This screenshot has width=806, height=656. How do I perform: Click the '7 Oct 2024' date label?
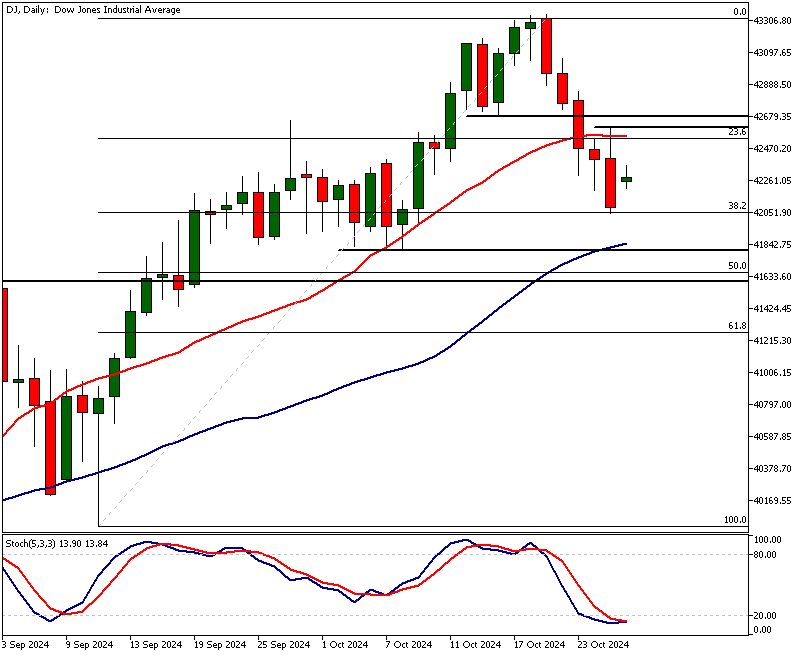point(409,645)
